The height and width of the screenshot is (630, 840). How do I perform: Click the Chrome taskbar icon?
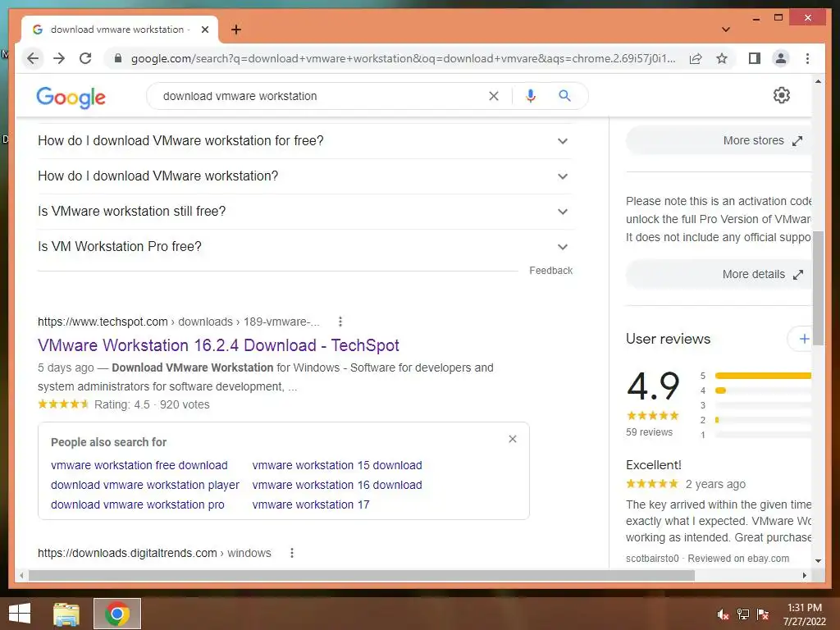coord(117,614)
